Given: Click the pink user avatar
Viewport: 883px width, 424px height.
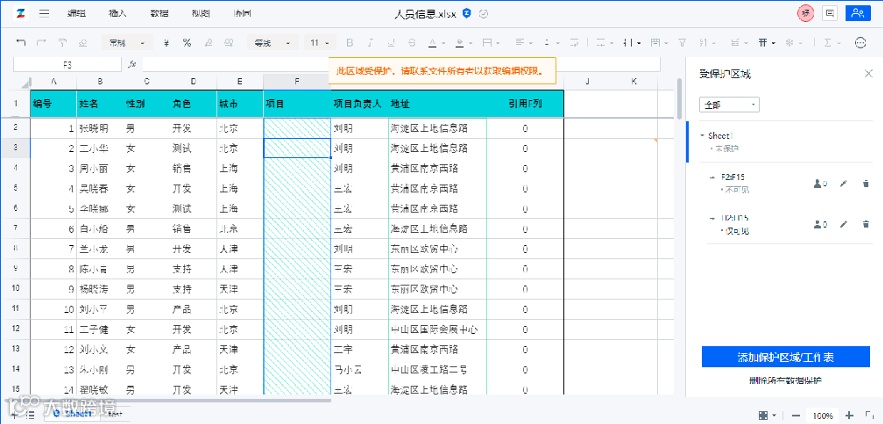Looking at the screenshot, I should point(806,14).
